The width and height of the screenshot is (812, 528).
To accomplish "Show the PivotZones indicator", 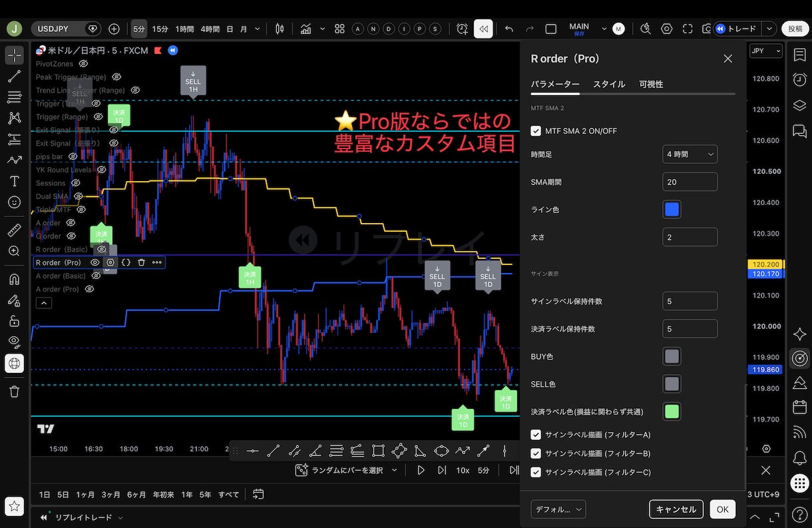I will click(x=83, y=64).
